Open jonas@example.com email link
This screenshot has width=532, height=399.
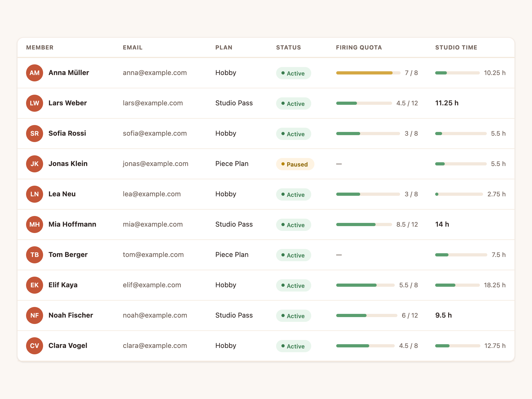[156, 164]
